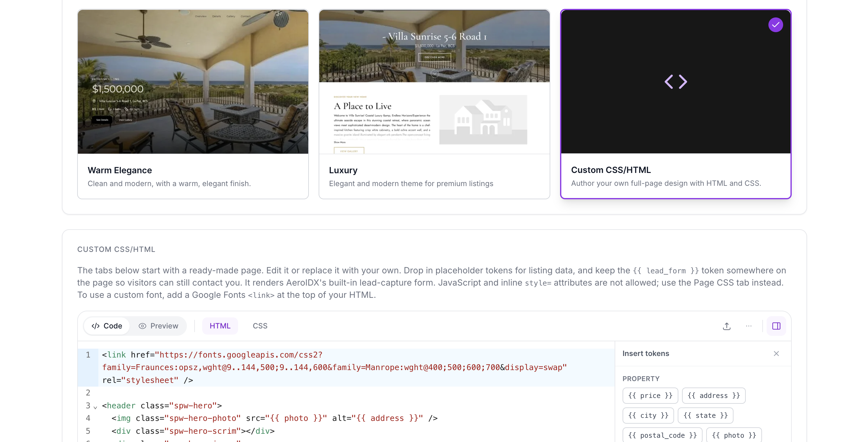Click the rel="stylesheet" code text

(140, 380)
